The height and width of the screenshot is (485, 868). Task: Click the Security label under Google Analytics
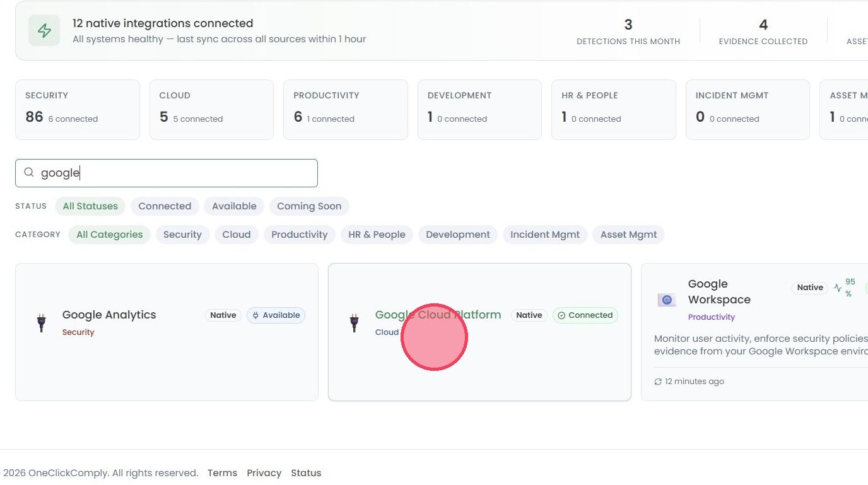point(78,332)
